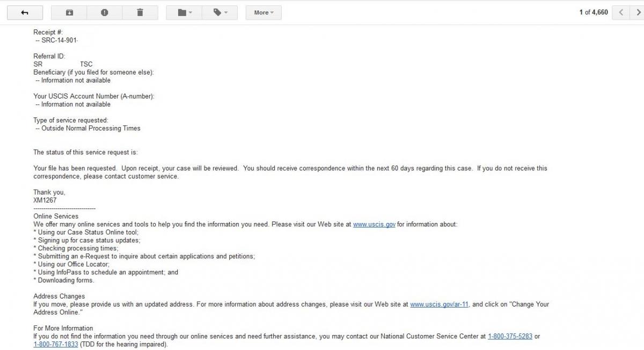Go back to inbox with arrow button
Image resolution: width=644 pixels, height=350 pixels.
tap(24, 12)
